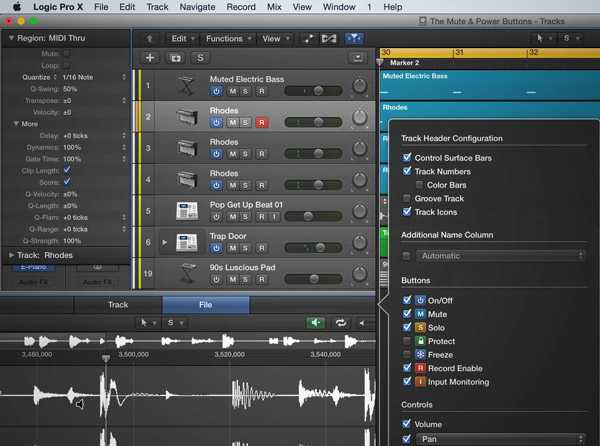Switch to the Track tab in editor
This screenshot has height=446, width=600.
coord(118,305)
